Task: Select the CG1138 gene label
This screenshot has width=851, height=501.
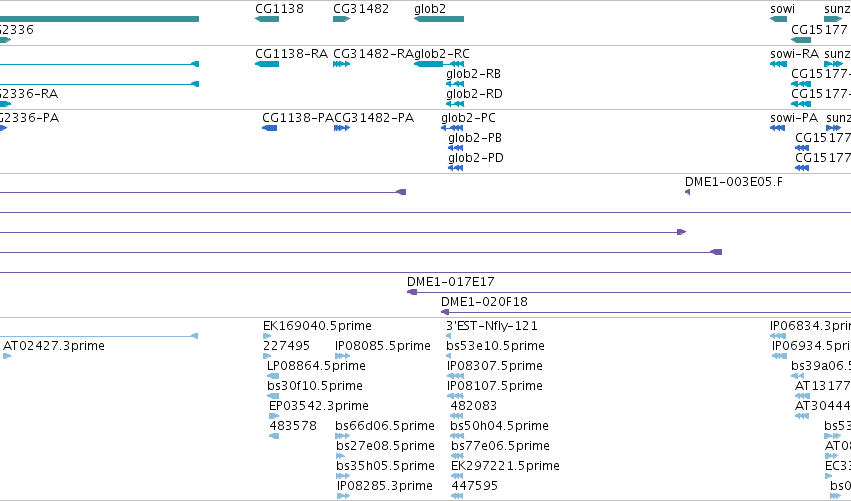Action: (280, 9)
